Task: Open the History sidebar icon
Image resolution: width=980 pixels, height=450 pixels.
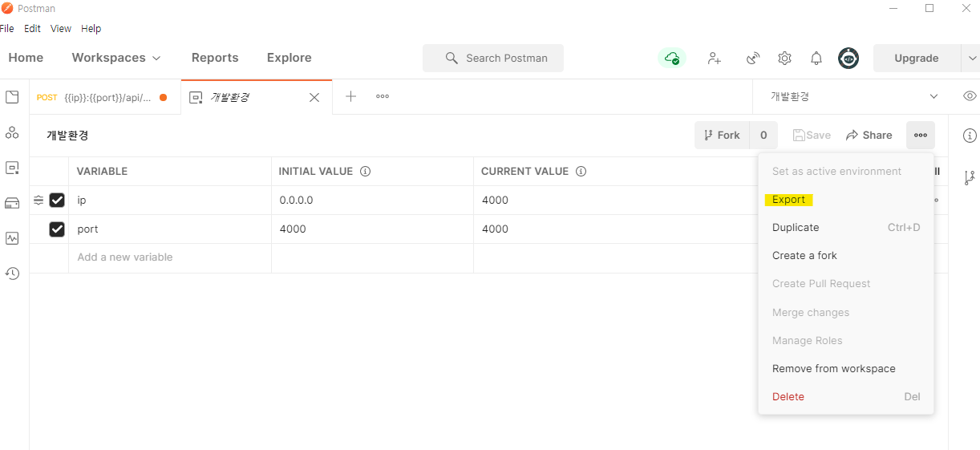Action: click(12, 274)
